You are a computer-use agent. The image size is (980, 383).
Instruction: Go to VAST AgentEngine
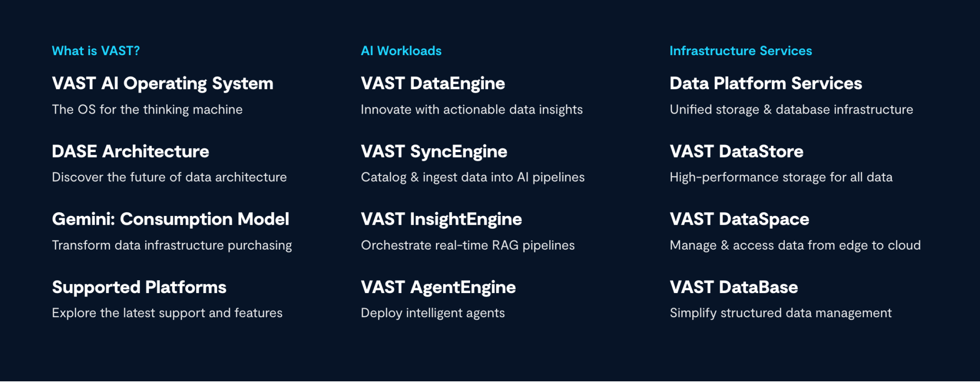(x=438, y=288)
